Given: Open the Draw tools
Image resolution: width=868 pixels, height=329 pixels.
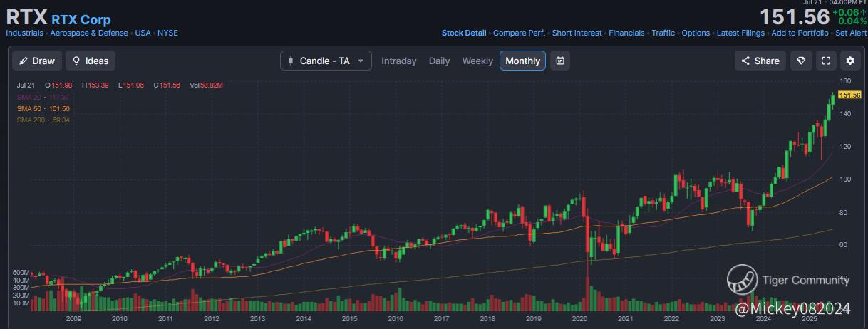Looking at the screenshot, I should [37, 61].
